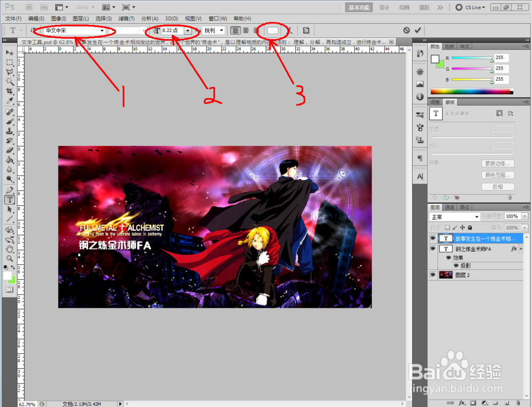Open the Histogram panel icon
This screenshot has height=407, width=532.
(x=420, y=84)
